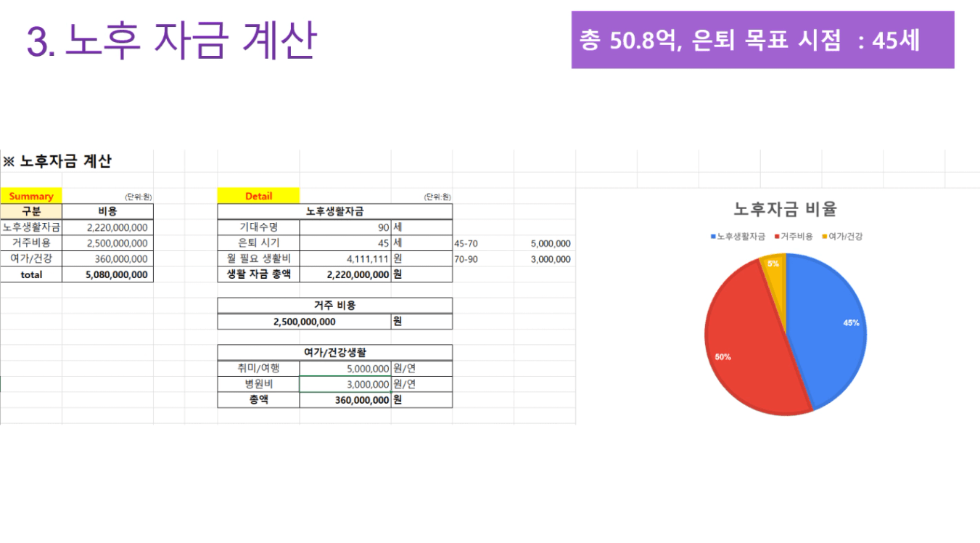Click the value '4,111,111'
Image resolution: width=980 pixels, height=543 pixels.
point(345,258)
